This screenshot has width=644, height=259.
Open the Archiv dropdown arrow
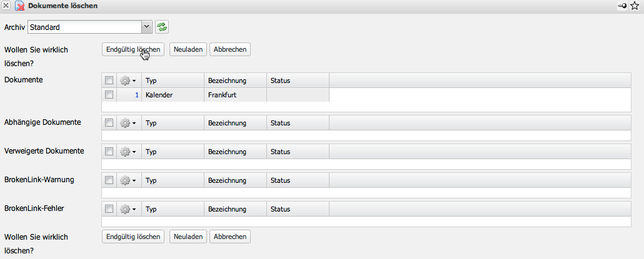(x=147, y=27)
